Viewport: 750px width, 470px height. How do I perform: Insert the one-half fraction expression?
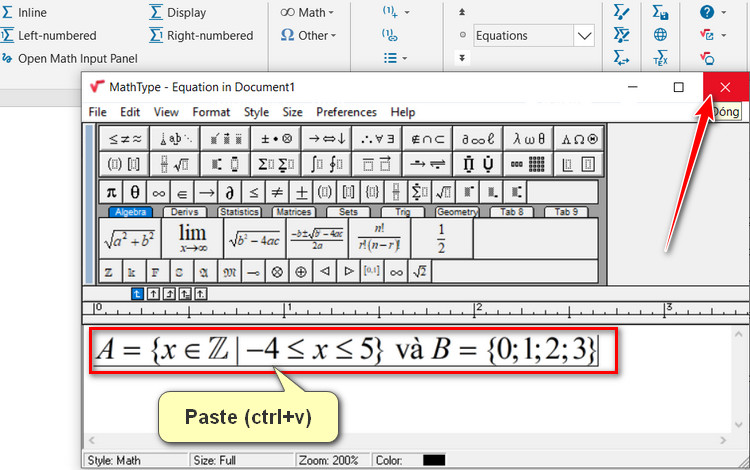pos(441,239)
